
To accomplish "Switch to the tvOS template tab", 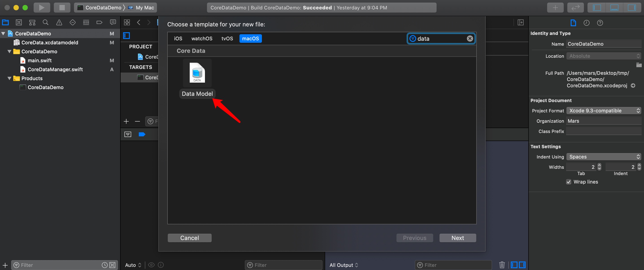I will tap(227, 39).
